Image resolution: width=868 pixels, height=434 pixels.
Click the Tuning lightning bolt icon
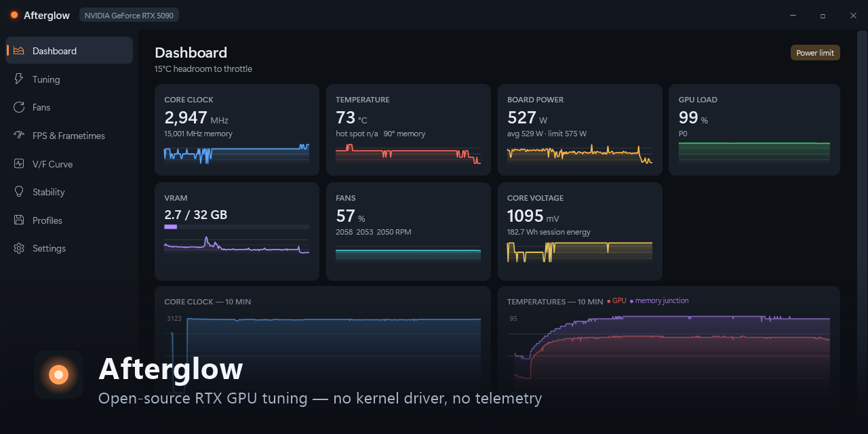pyautogui.click(x=19, y=79)
